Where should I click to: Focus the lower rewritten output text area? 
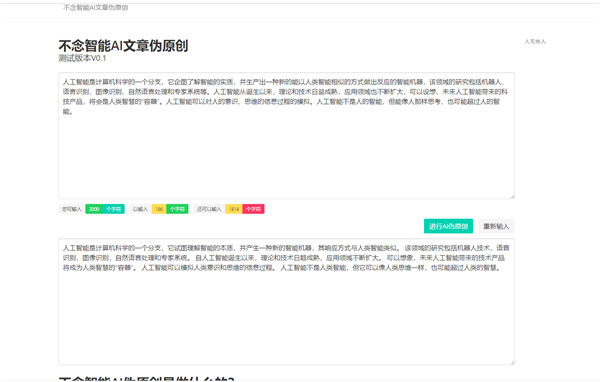pyautogui.click(x=286, y=302)
